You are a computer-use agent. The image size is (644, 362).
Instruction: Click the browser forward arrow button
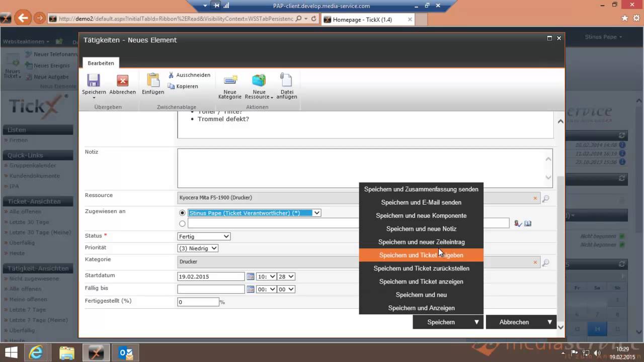click(x=39, y=19)
